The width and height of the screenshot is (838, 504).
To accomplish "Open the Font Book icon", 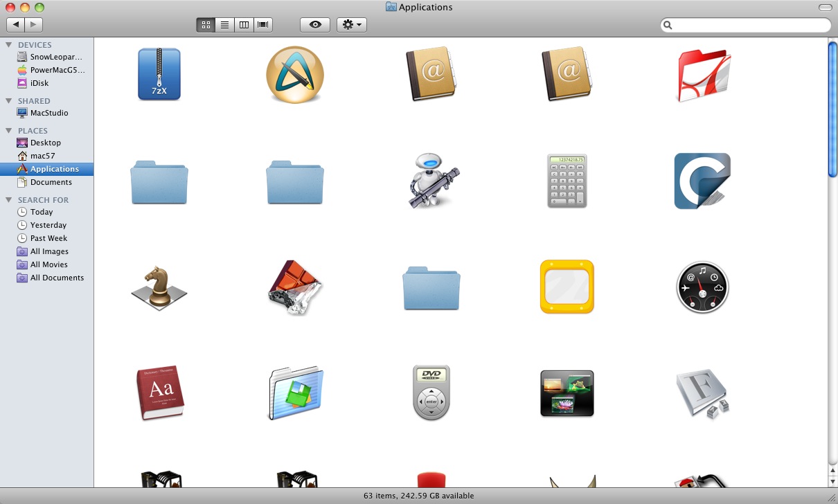I will 703,394.
